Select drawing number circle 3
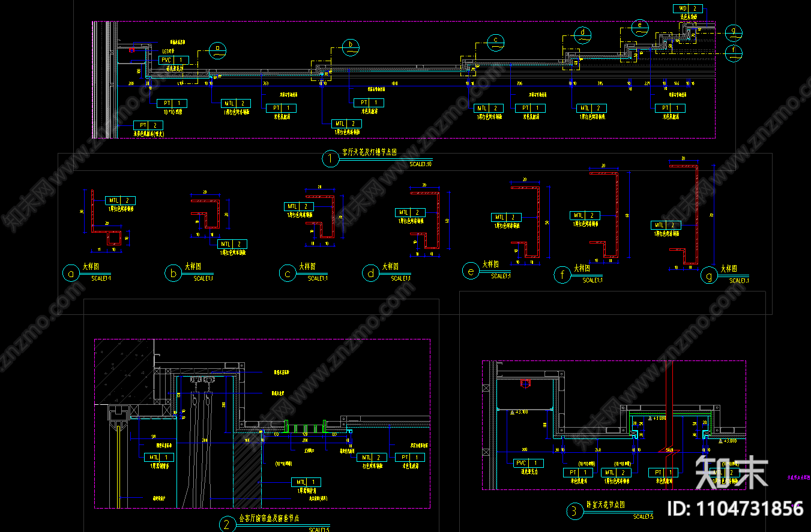811x532 pixels. click(x=574, y=511)
